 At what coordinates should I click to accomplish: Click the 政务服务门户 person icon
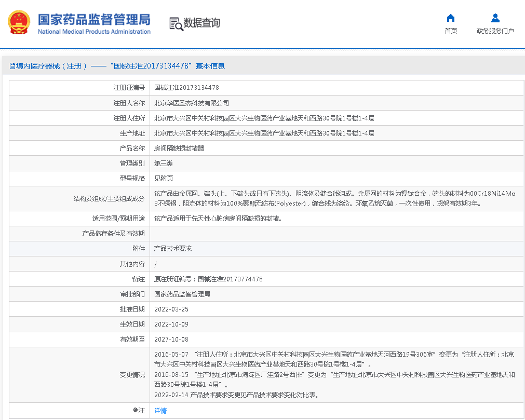coord(495,18)
